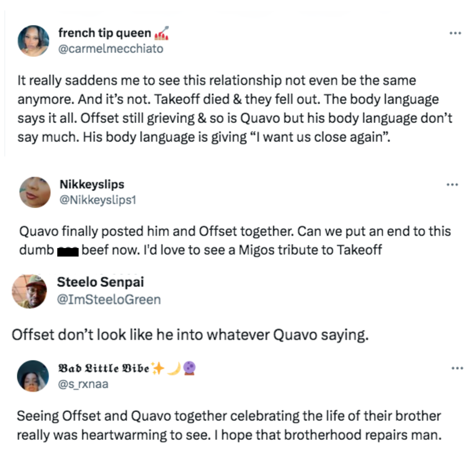476x476 pixels.
Task: Open the french tip queen profile picture
Action: pos(33,41)
